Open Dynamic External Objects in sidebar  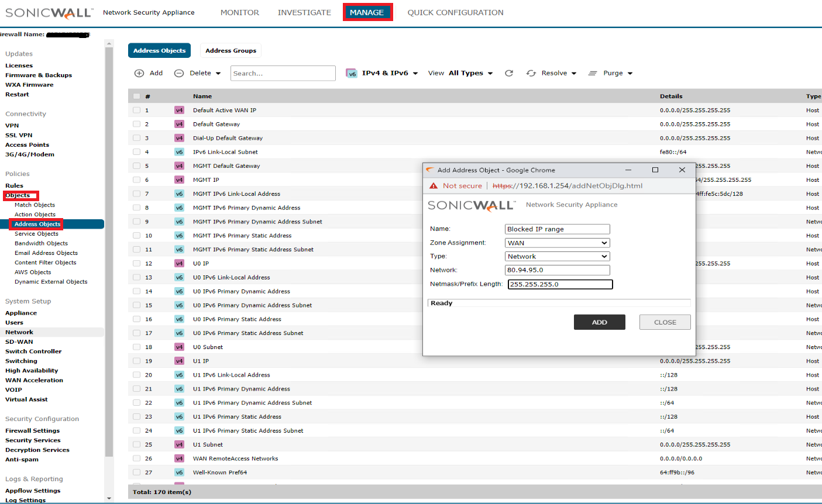tap(51, 281)
